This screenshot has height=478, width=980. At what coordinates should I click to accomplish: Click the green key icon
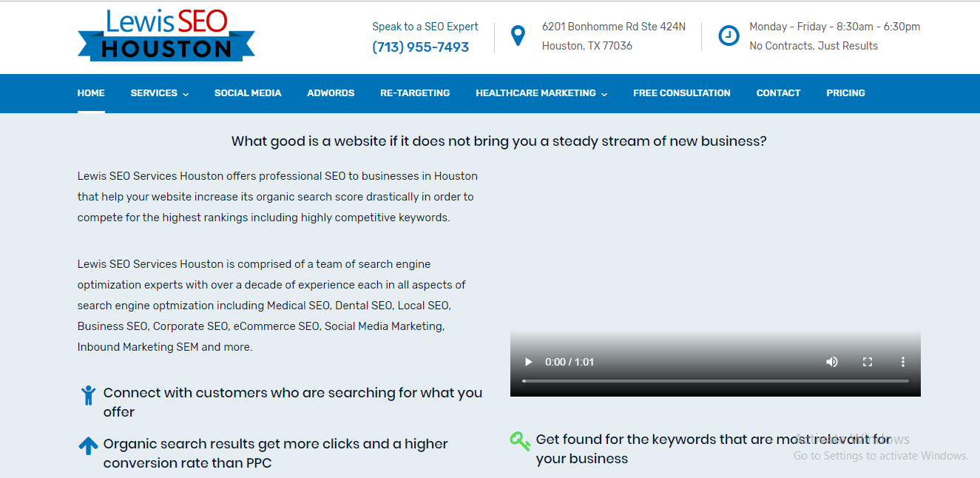point(521,441)
